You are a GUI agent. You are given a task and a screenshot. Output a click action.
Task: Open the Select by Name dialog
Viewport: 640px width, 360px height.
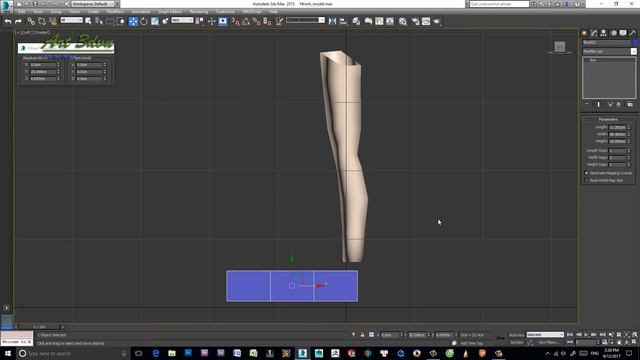(99, 21)
